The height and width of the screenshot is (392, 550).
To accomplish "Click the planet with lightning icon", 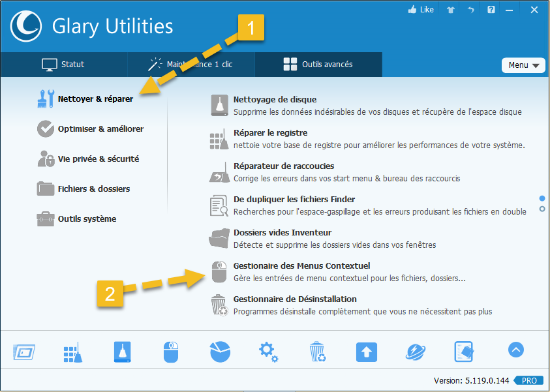I will tap(416, 352).
